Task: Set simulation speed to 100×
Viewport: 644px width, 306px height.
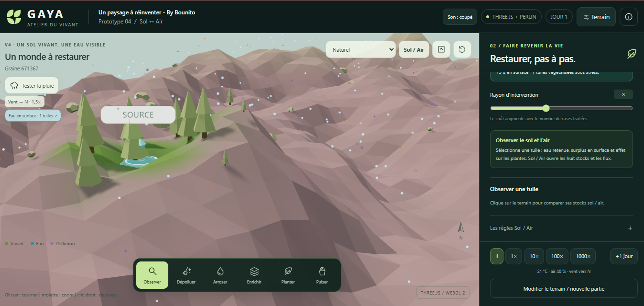Action: pyautogui.click(x=557, y=256)
